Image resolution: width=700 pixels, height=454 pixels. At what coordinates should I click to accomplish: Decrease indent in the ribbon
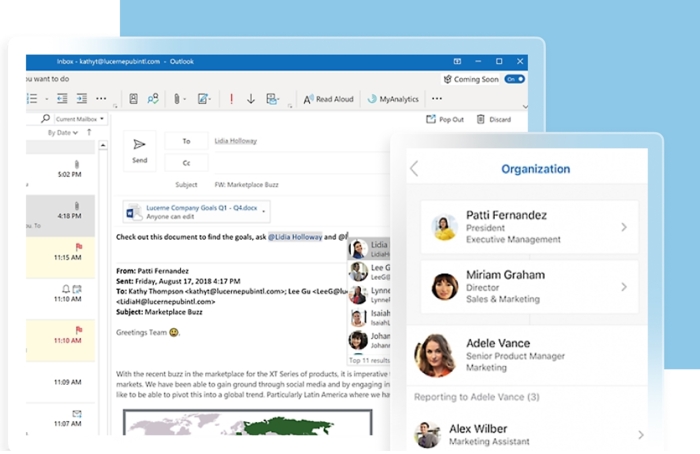pos(62,99)
